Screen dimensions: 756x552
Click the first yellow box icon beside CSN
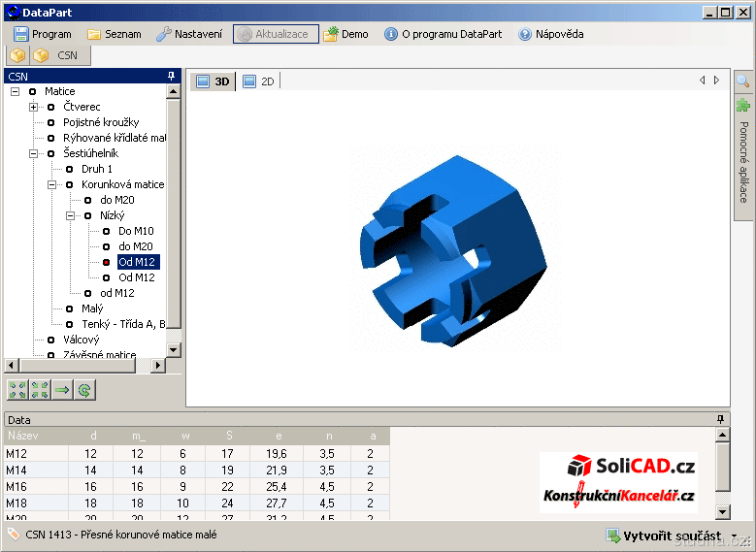coord(18,55)
